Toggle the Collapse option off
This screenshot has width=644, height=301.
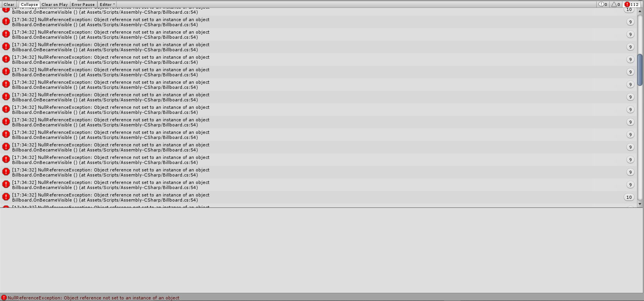(29, 4)
